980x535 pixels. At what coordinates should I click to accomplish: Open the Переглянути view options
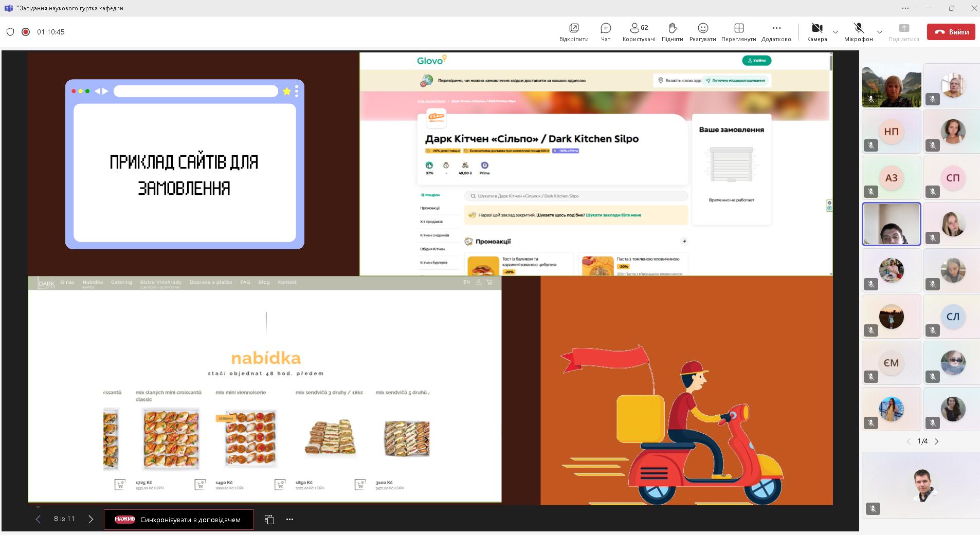click(x=739, y=32)
